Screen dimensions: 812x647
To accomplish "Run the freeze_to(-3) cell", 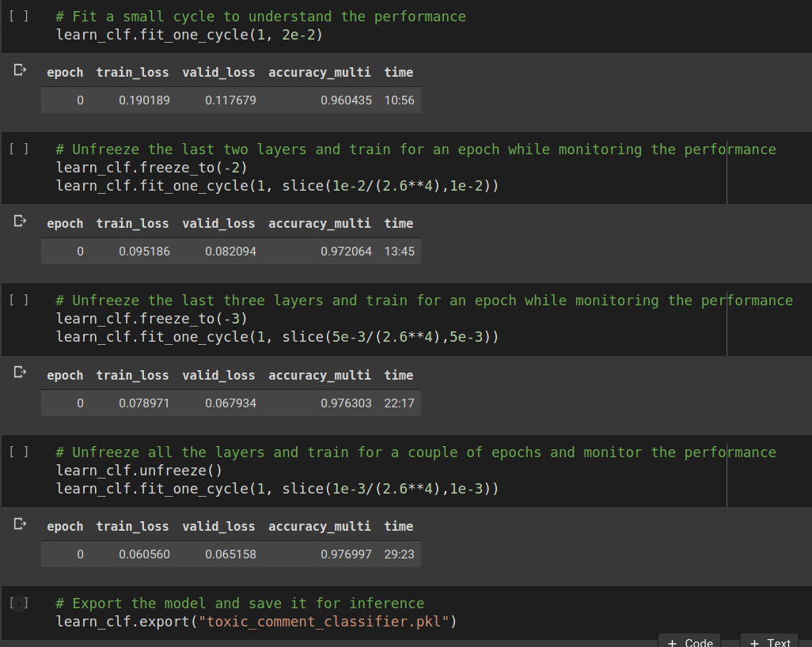I will pos(19,301).
